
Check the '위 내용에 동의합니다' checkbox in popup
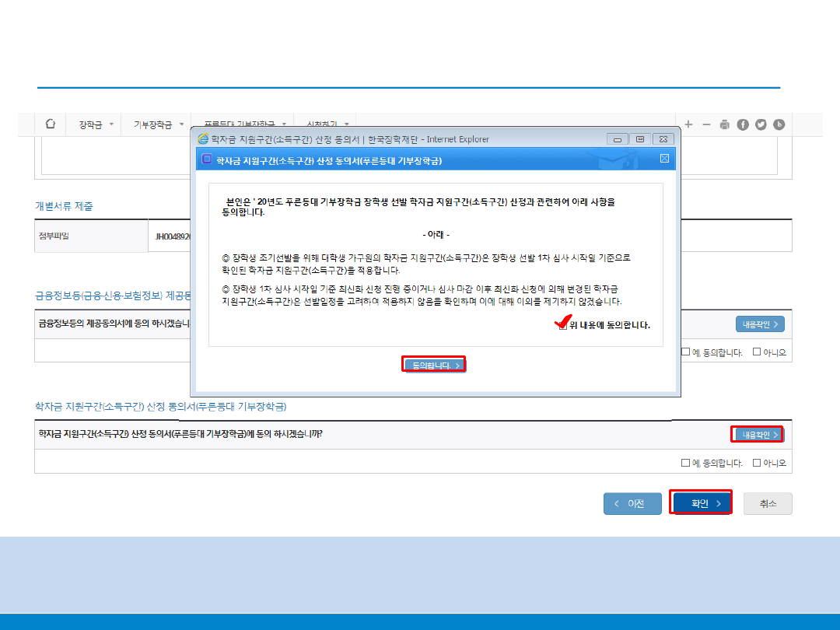coord(562,325)
